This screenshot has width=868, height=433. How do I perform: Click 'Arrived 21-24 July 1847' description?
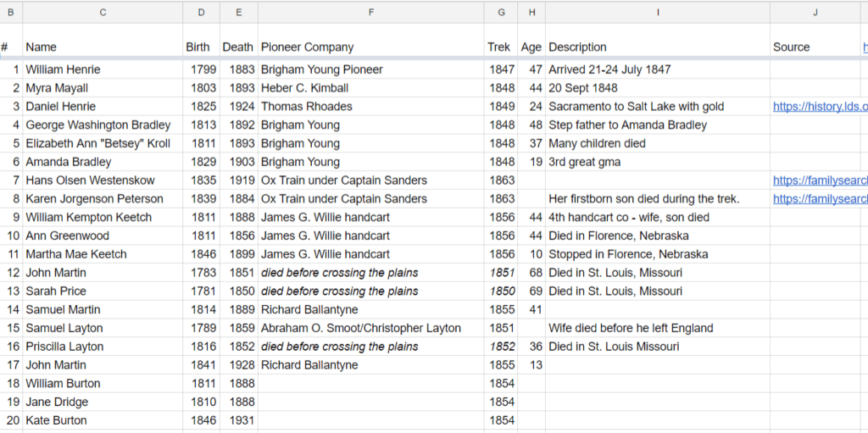tap(658, 69)
